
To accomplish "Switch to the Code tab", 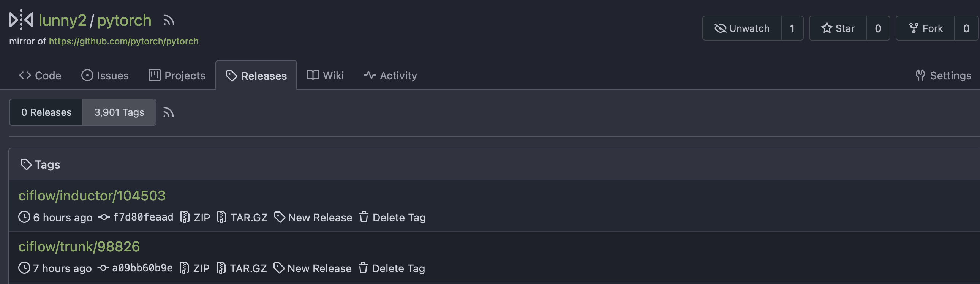I will tap(40, 75).
